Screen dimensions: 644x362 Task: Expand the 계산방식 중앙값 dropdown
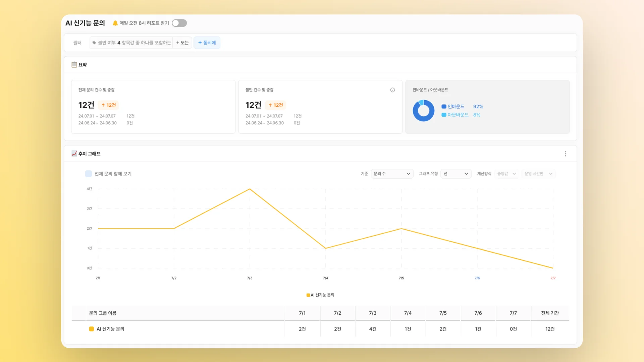click(x=506, y=174)
